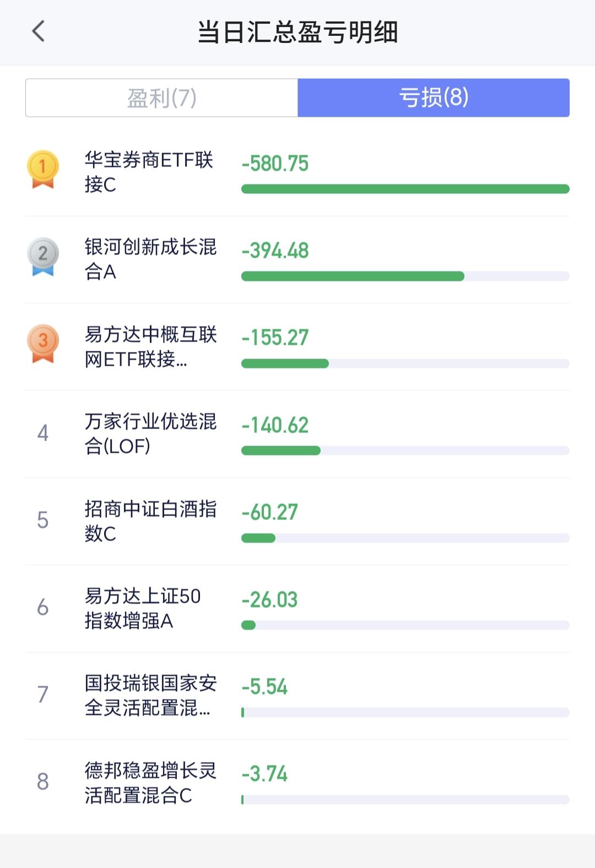595x868 pixels.
Task: Tap the back arrow icon
Action: pos(38,31)
